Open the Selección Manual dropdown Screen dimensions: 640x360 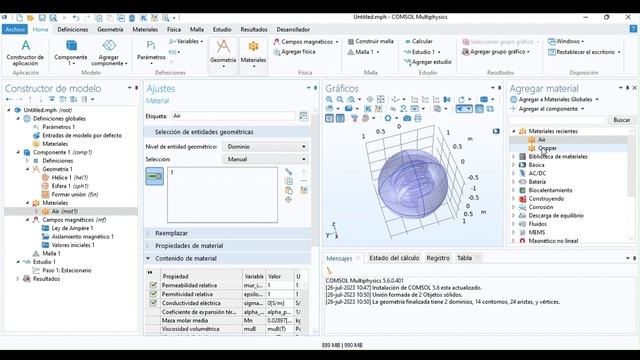pyautogui.click(x=266, y=159)
